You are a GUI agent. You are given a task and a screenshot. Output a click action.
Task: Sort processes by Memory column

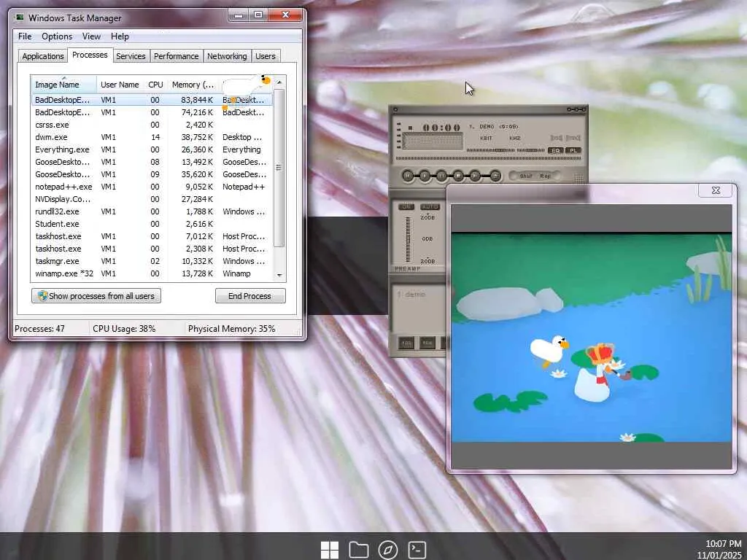pyautogui.click(x=193, y=85)
